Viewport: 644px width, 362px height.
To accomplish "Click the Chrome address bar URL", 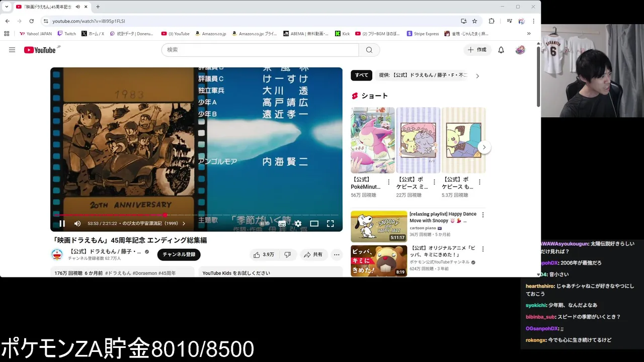I will coord(89,21).
